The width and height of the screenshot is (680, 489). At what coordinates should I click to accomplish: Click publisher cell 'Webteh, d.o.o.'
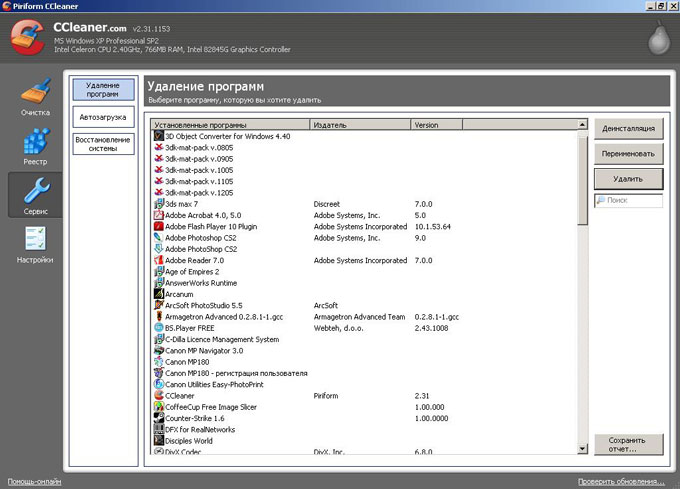(338, 328)
